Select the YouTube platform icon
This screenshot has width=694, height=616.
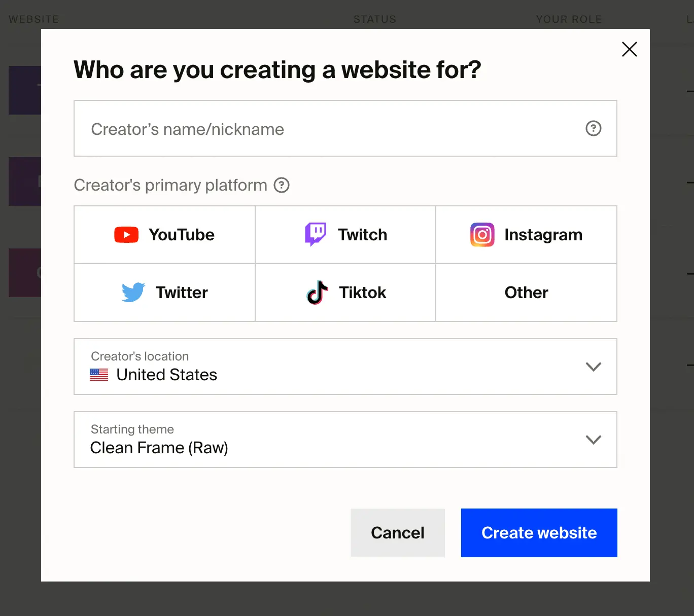pos(126,235)
